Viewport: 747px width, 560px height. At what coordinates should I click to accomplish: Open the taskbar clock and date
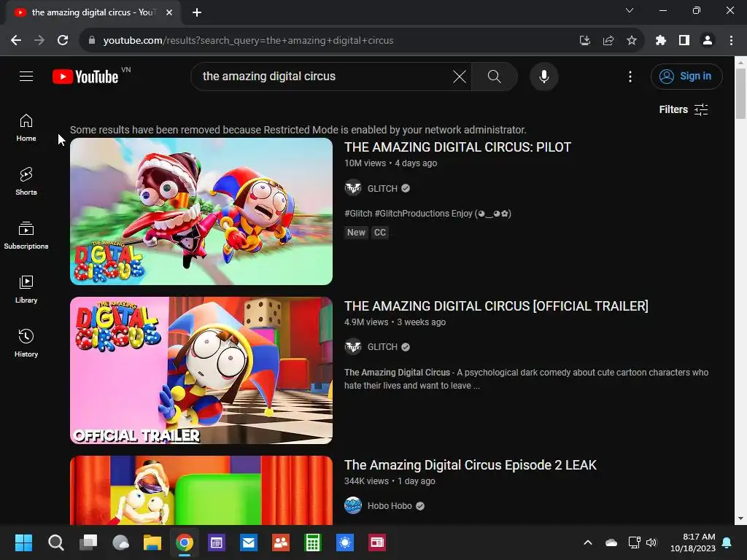pos(693,542)
